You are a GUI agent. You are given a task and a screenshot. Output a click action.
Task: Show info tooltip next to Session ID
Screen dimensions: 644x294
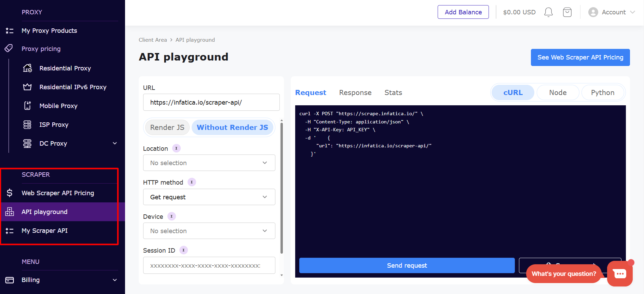pyautogui.click(x=183, y=250)
